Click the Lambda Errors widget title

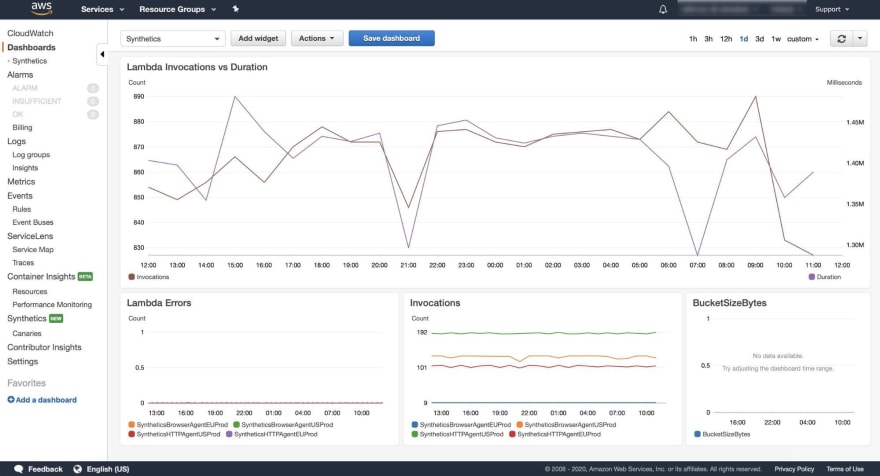[159, 303]
